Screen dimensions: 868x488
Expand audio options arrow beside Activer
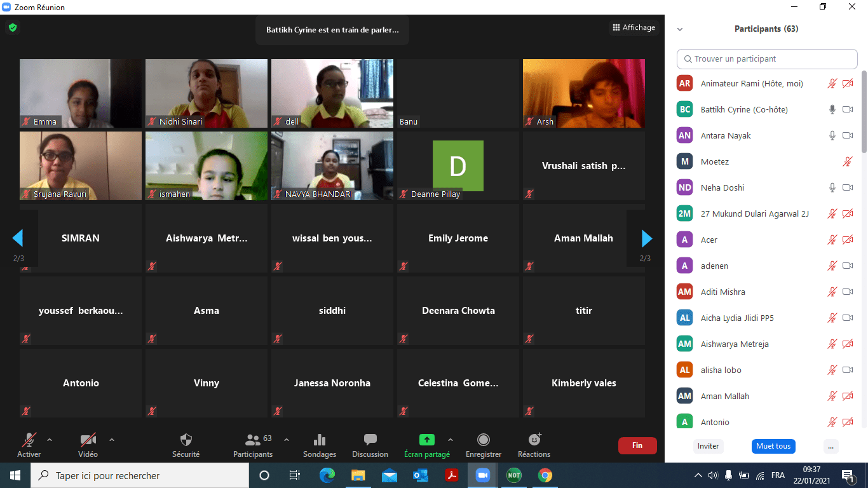pyautogui.click(x=50, y=439)
